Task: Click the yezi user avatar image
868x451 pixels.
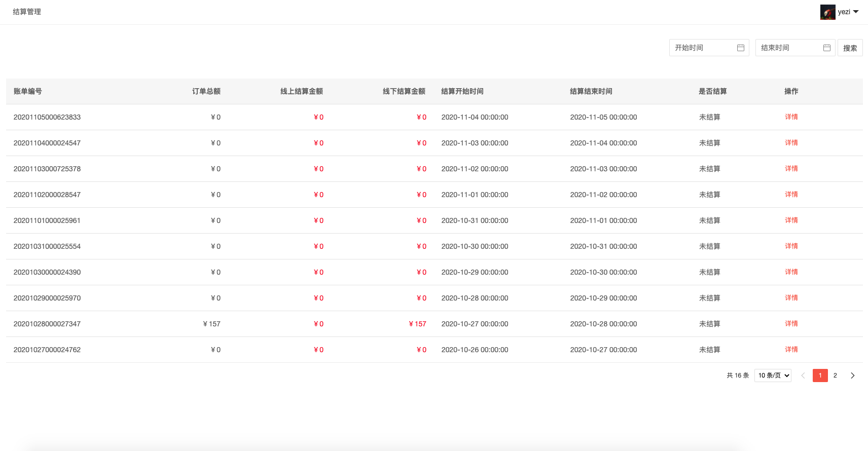Action: [x=827, y=12]
